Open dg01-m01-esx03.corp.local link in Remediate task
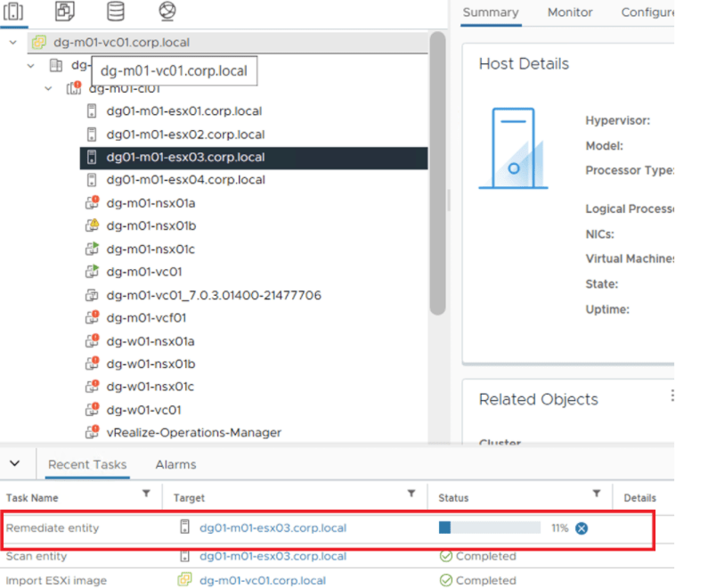The image size is (708, 588). click(x=273, y=528)
